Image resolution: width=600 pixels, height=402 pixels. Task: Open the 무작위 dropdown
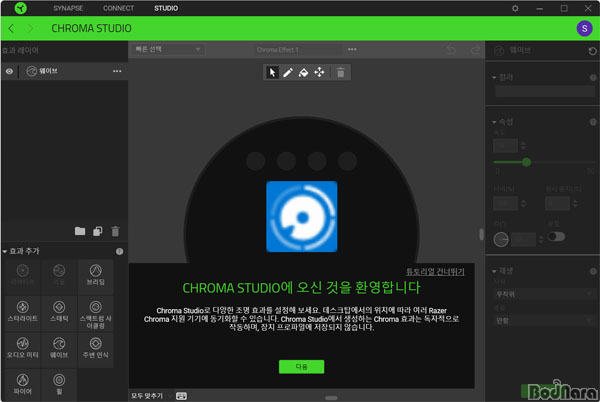tap(544, 294)
